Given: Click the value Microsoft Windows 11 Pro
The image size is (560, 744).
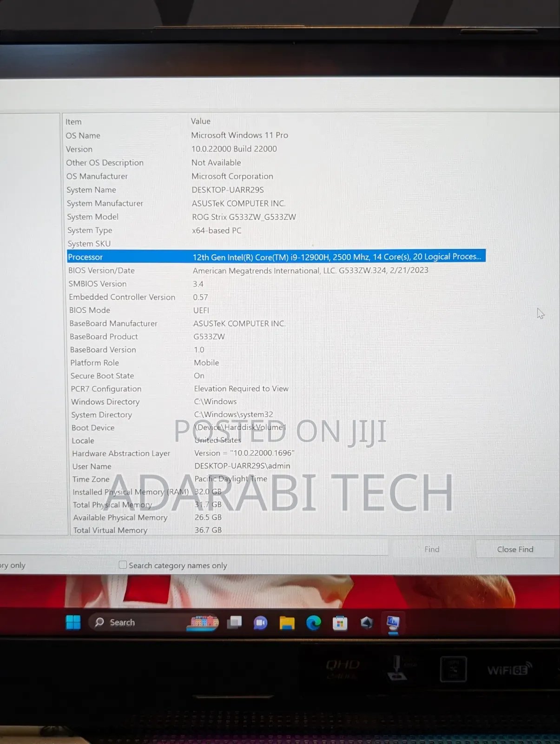Looking at the screenshot, I should [239, 135].
